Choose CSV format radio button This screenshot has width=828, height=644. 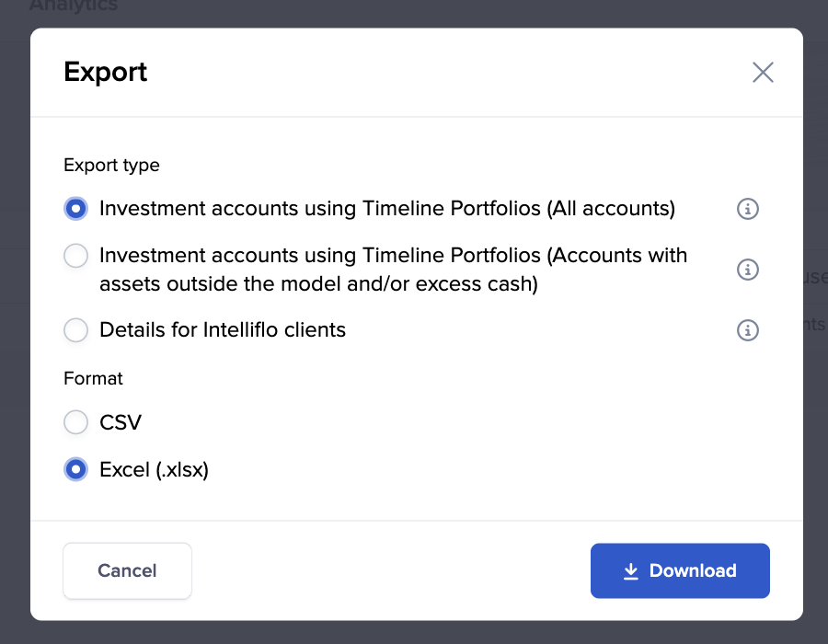[x=75, y=423]
